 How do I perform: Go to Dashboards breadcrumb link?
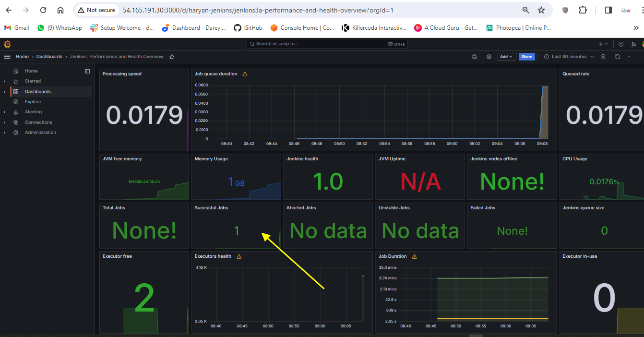click(49, 57)
